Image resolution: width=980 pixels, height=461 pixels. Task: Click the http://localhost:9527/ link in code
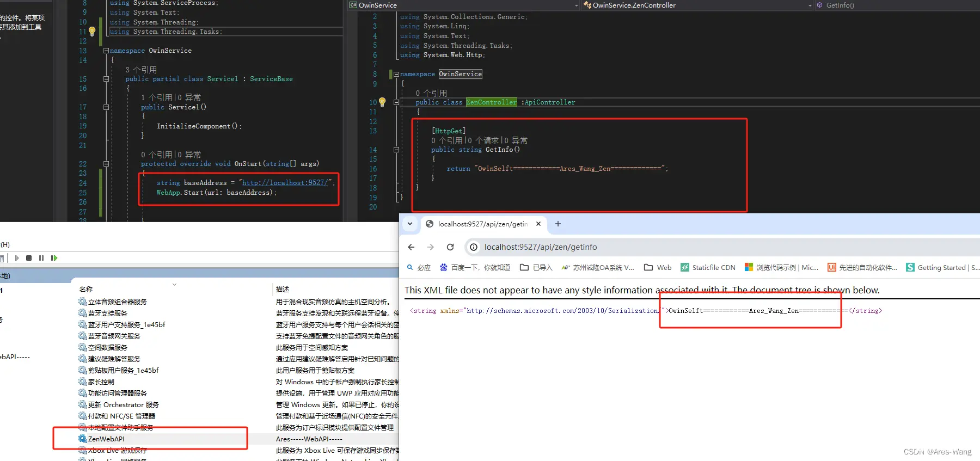point(285,183)
